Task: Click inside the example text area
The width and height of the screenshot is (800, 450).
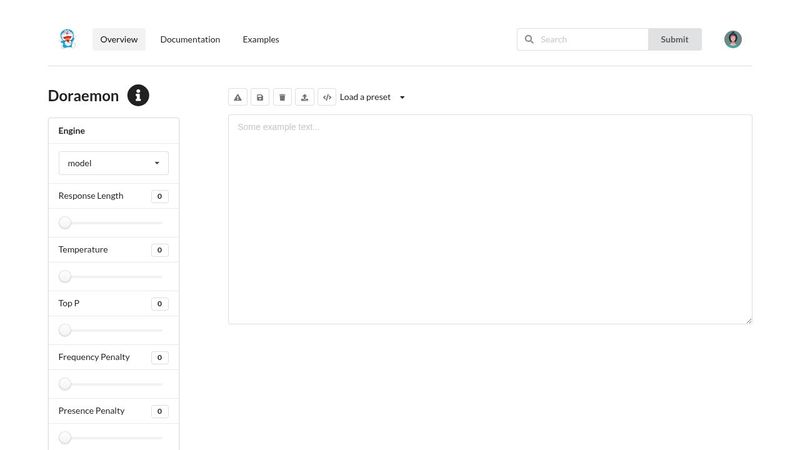Action: pos(490,219)
